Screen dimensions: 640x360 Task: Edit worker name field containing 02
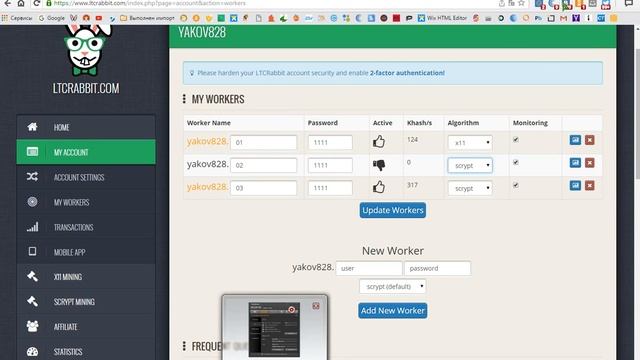(x=263, y=165)
